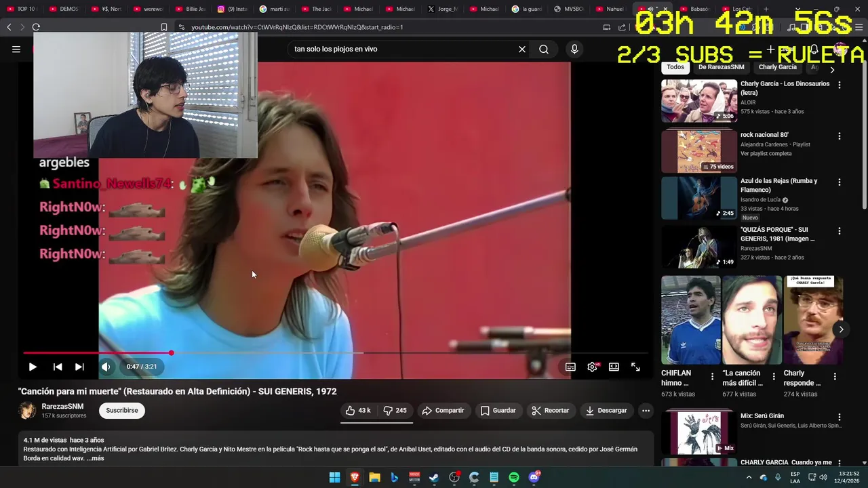Visit the RarezasSNM channel name link
The width and height of the screenshot is (868, 488).
coord(62,407)
